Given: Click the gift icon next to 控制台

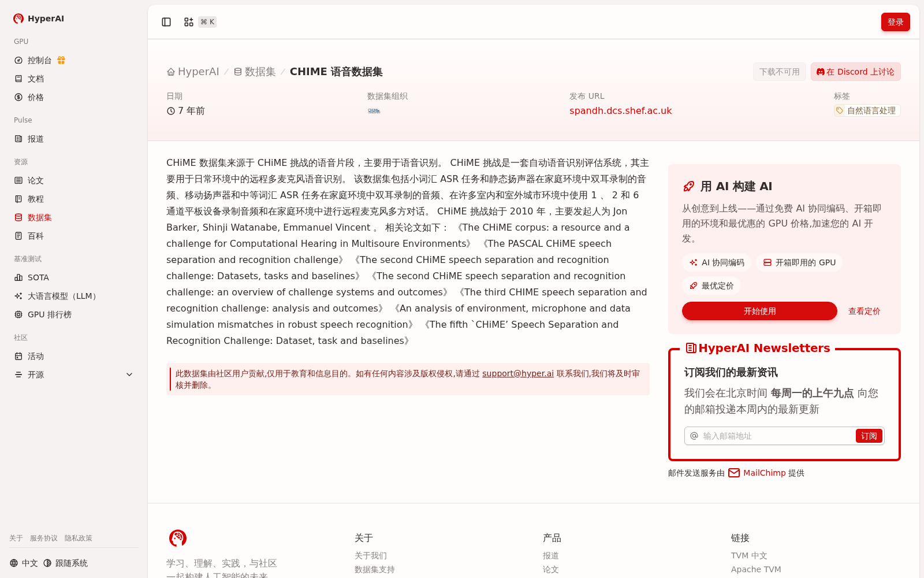Looking at the screenshot, I should pyautogui.click(x=61, y=60).
